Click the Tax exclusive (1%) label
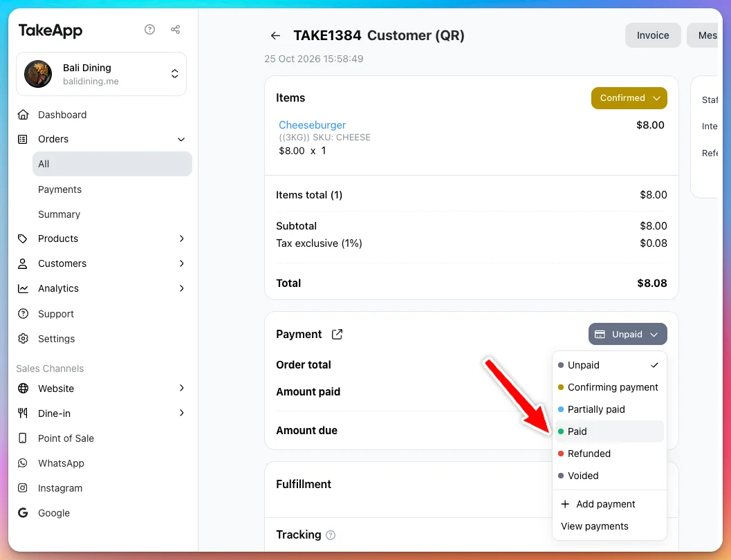Viewport: 731px width, 560px height. click(319, 243)
